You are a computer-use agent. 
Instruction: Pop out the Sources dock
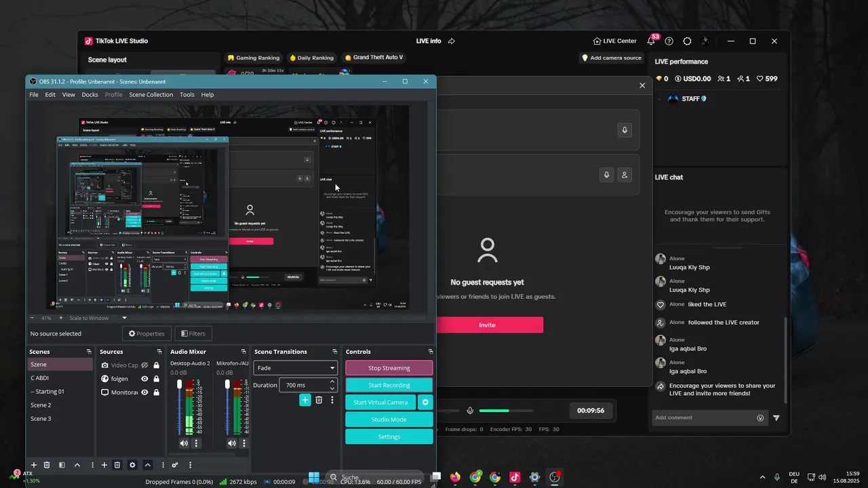pyautogui.click(x=159, y=352)
